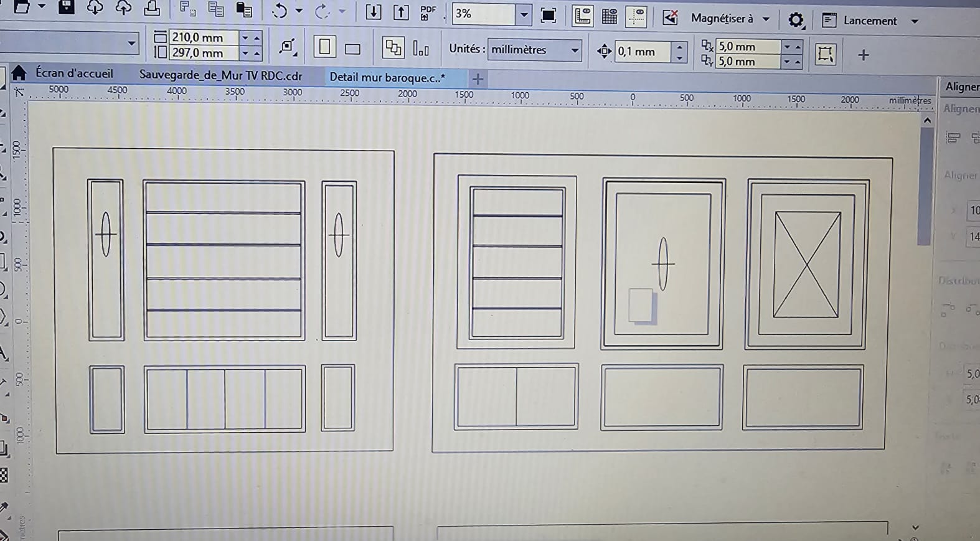The image size is (980, 541).
Task: Toggle the grid display button
Action: pyautogui.click(x=610, y=17)
